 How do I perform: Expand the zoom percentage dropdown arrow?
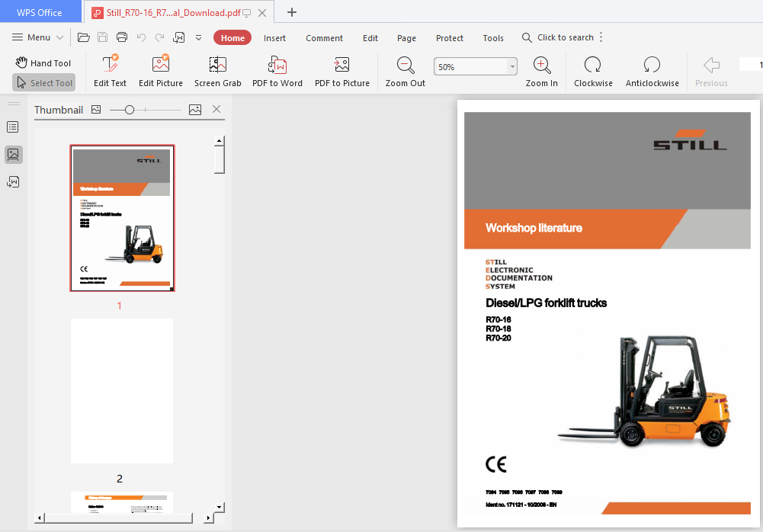(512, 66)
